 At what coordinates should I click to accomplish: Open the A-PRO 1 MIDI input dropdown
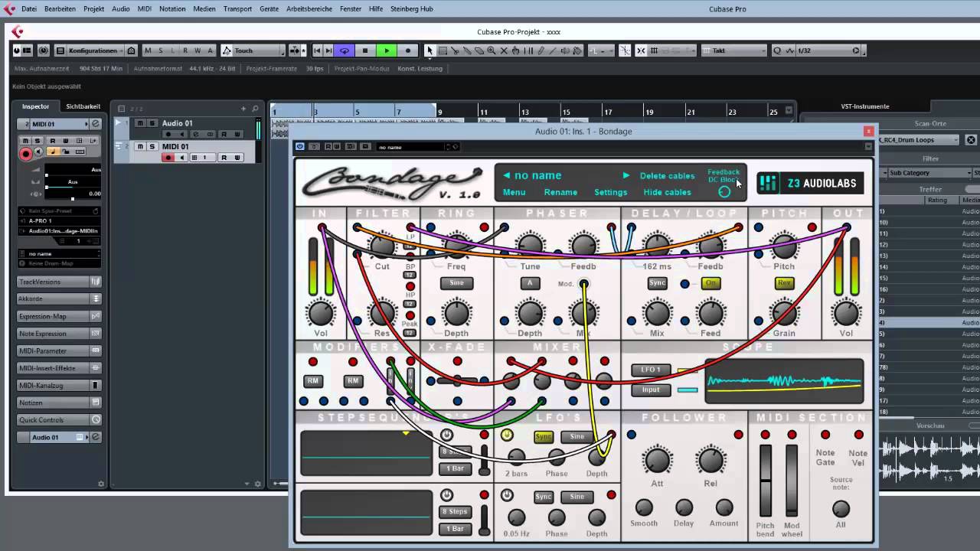coord(61,220)
